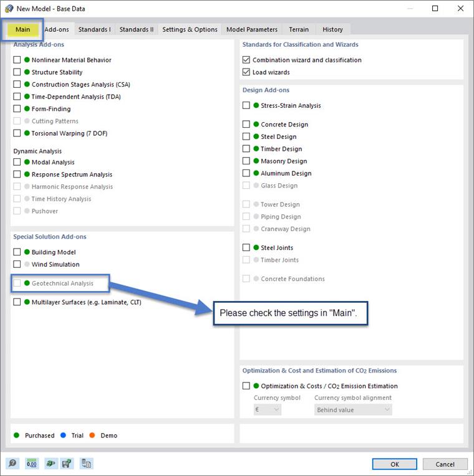474x476 pixels.
Task: Uncheck the Load wizards option
Action: [246, 72]
